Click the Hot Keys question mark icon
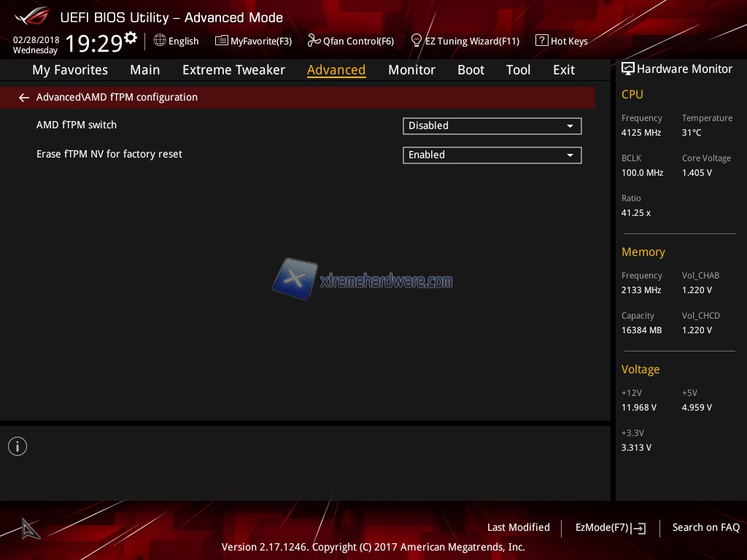This screenshot has height=560, width=747. coord(541,41)
